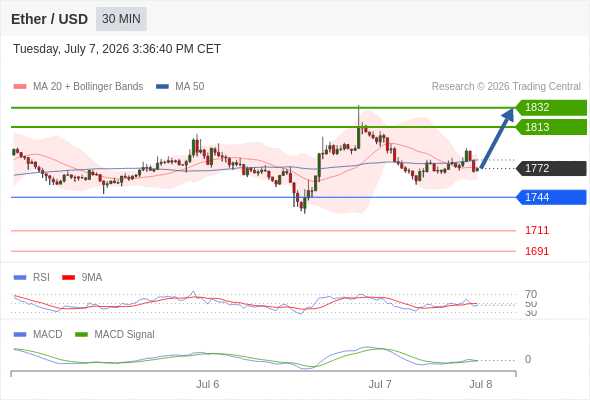590x400 pixels.
Task: Click the Research Trading Central copyright text
Action: point(506,87)
